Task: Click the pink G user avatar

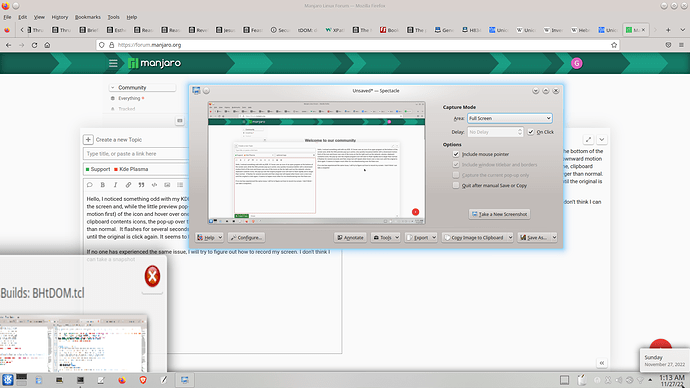Action: (x=576, y=63)
